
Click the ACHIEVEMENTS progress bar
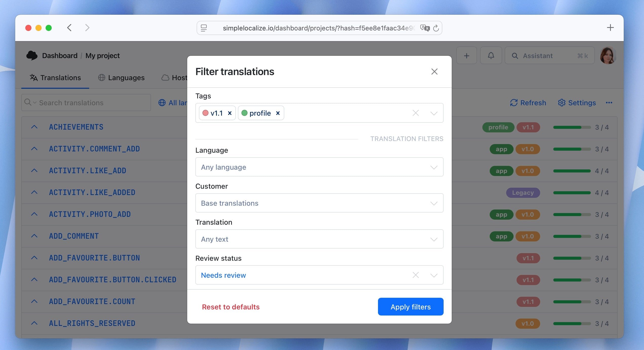[x=572, y=127]
